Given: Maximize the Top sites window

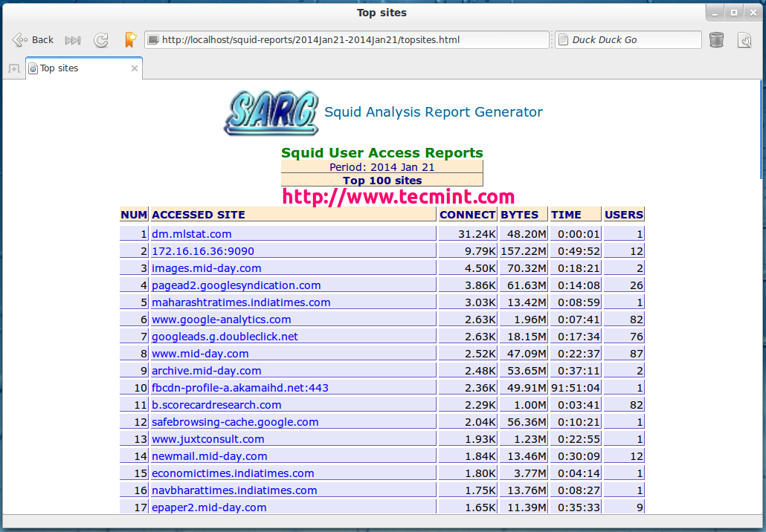Looking at the screenshot, I should tap(734, 13).
